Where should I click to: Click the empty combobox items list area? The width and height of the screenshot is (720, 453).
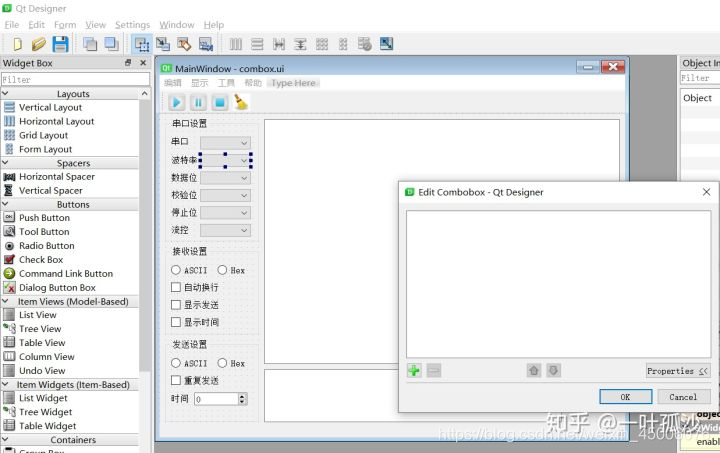[558, 284]
